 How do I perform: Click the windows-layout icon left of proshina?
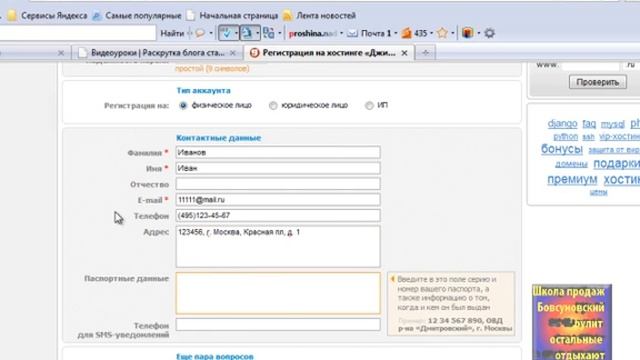pyautogui.click(x=269, y=33)
